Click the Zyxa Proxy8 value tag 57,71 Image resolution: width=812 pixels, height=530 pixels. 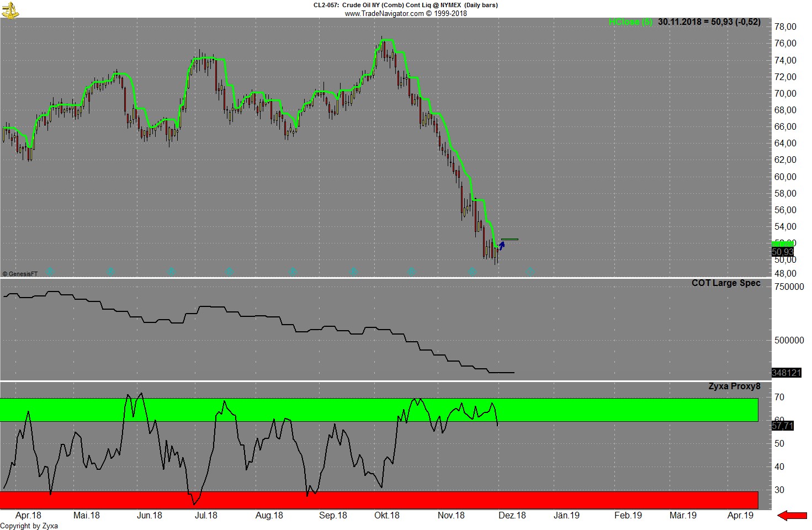[783, 426]
